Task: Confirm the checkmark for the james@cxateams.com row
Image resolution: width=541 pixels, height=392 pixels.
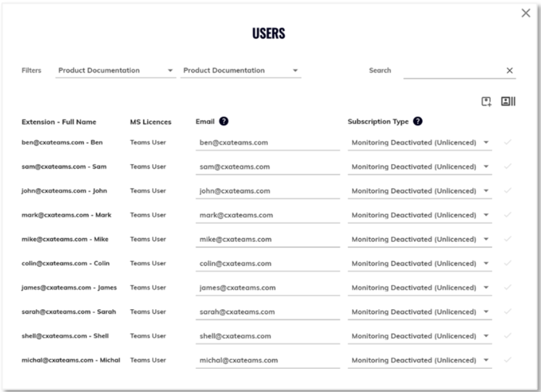Action: 508,287
